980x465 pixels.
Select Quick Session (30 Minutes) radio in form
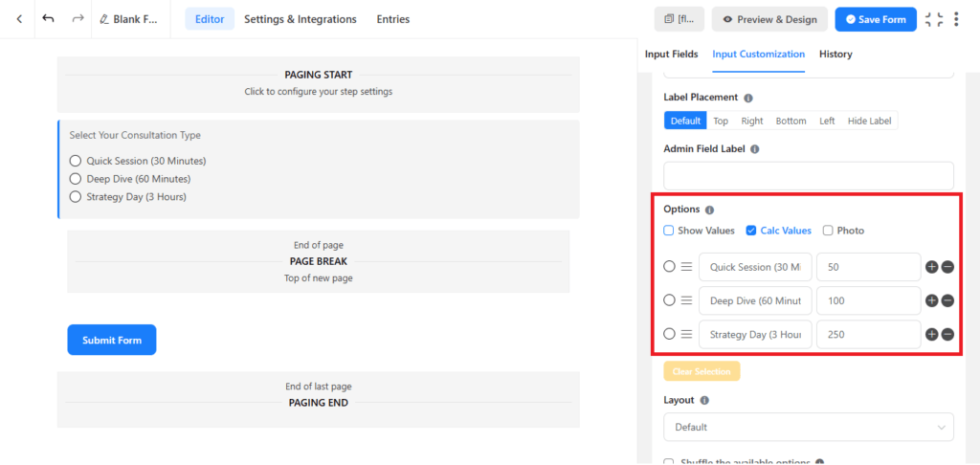point(76,162)
